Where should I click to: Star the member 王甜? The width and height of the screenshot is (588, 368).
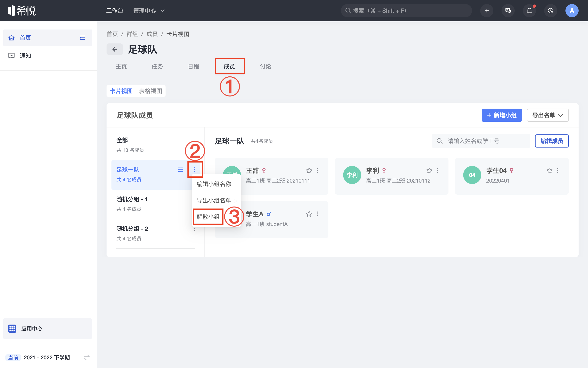309,171
